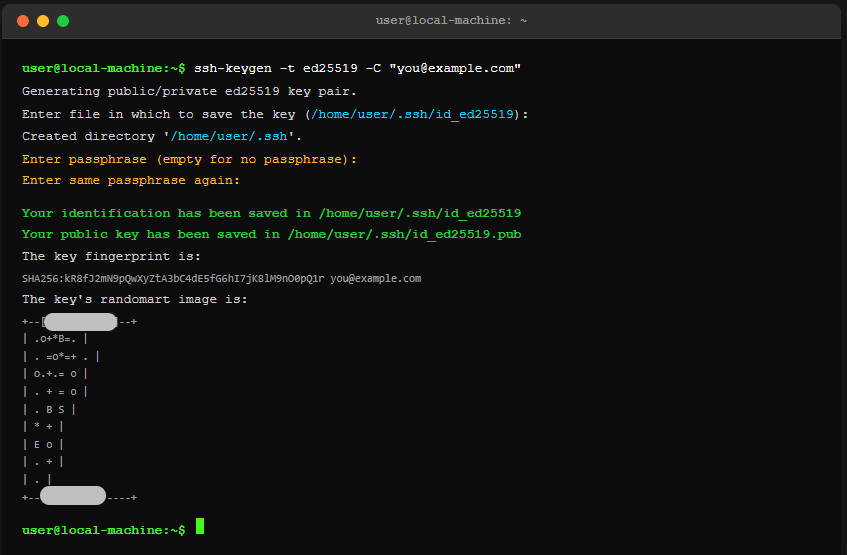Minimize the terminal using the yellow button
The width and height of the screenshot is (847, 555).
coord(43,20)
